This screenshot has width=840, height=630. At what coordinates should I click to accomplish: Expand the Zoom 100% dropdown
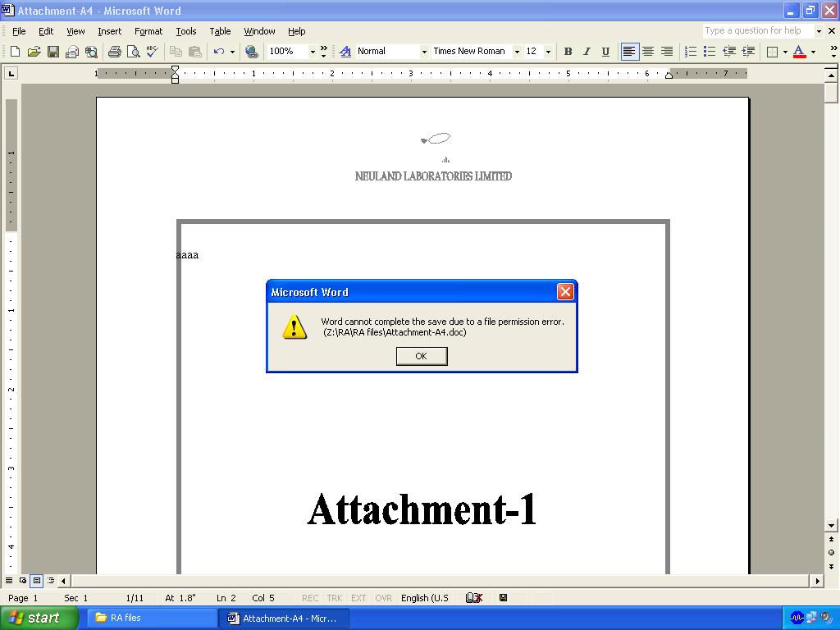[x=313, y=52]
